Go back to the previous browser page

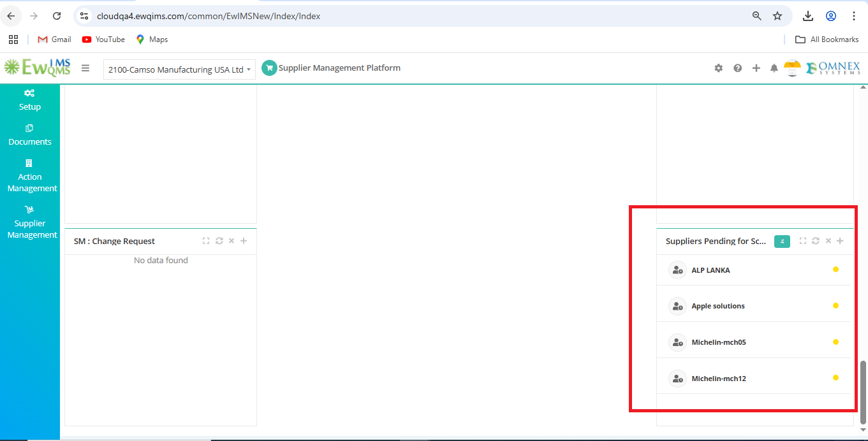coord(11,16)
